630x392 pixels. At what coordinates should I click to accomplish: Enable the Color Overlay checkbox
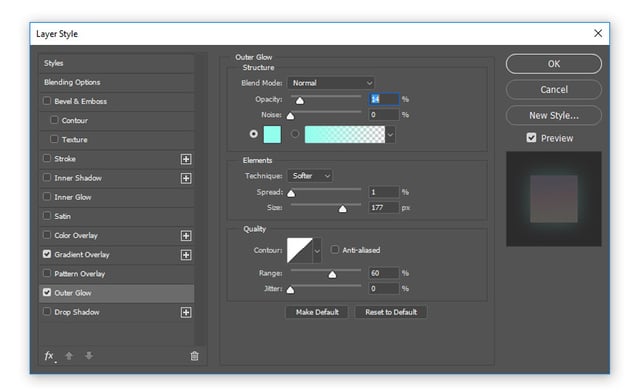47,235
